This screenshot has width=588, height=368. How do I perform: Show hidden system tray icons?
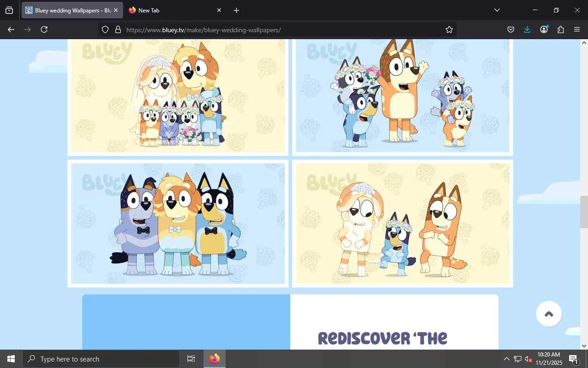click(506, 359)
